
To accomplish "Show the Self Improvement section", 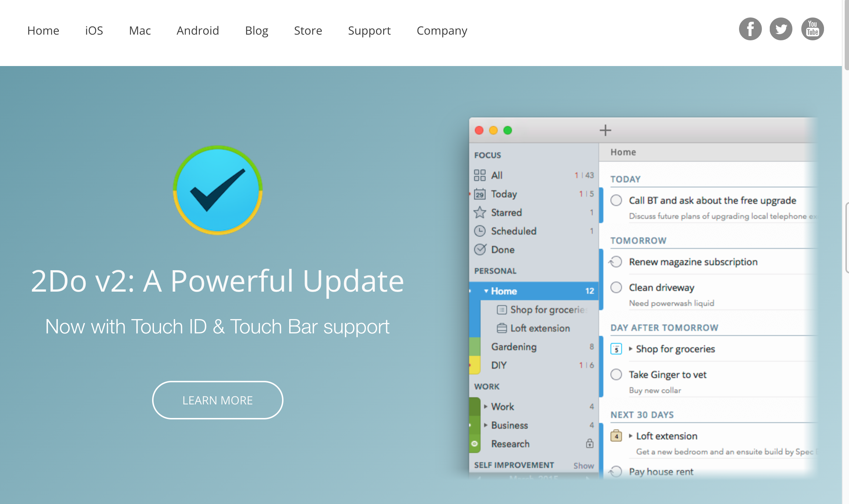I will point(584,465).
